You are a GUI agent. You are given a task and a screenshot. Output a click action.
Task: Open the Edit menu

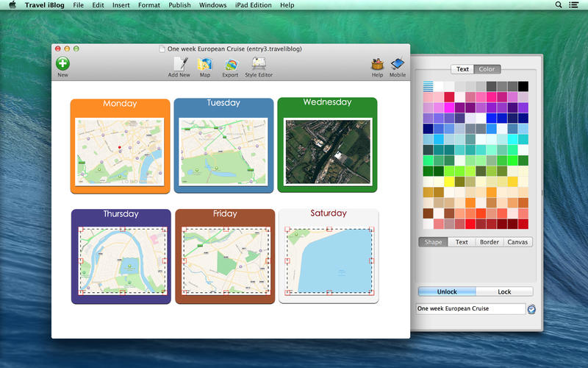98,5
